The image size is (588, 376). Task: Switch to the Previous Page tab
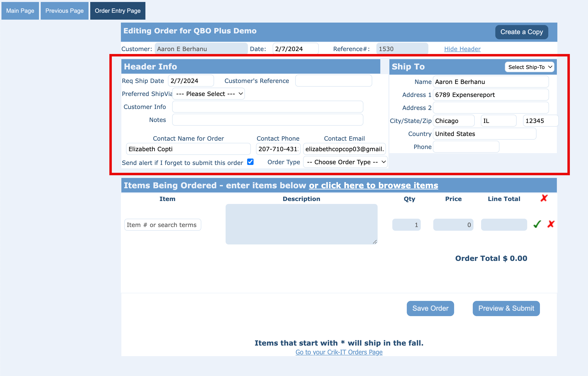(64, 11)
